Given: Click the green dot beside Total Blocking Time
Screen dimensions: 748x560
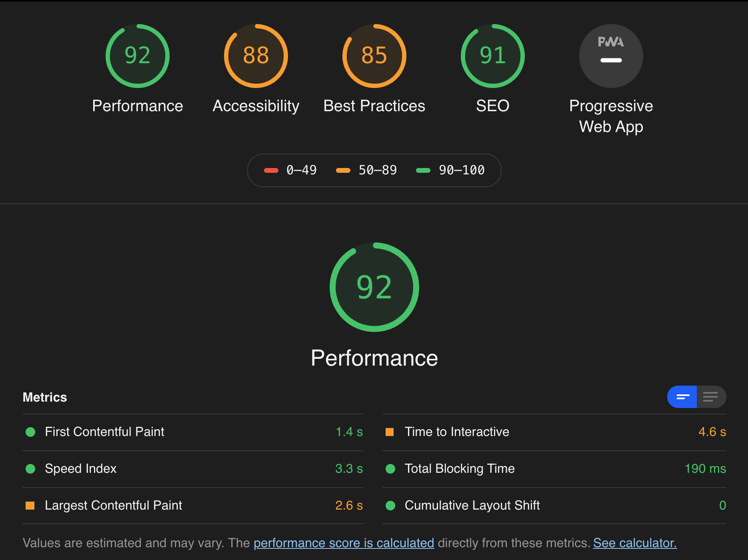Looking at the screenshot, I should click(x=390, y=469).
